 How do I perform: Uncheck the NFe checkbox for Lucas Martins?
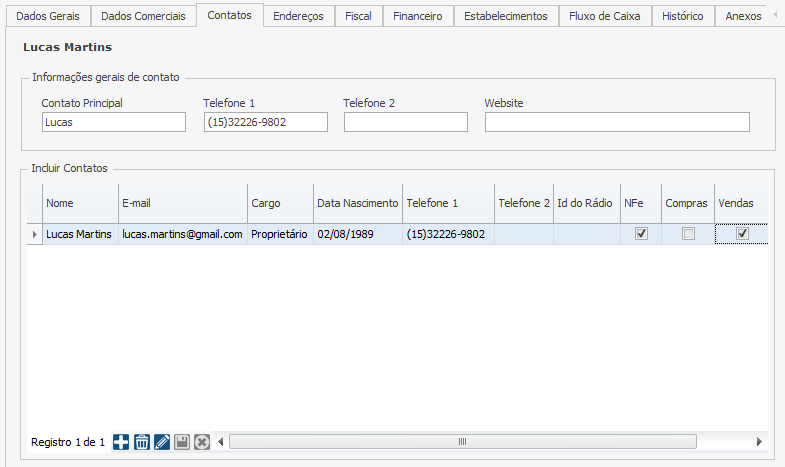[x=642, y=234]
